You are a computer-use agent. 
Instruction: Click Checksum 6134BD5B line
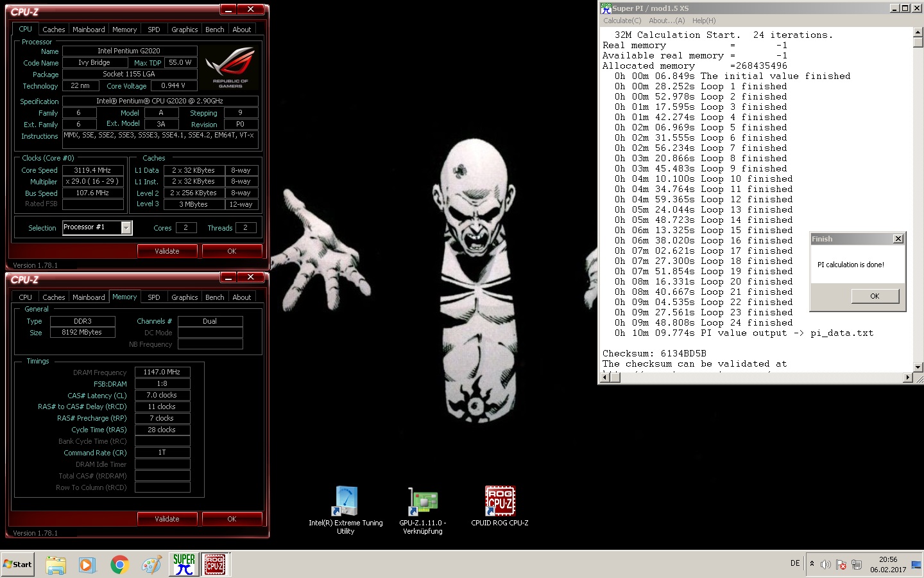(654, 353)
